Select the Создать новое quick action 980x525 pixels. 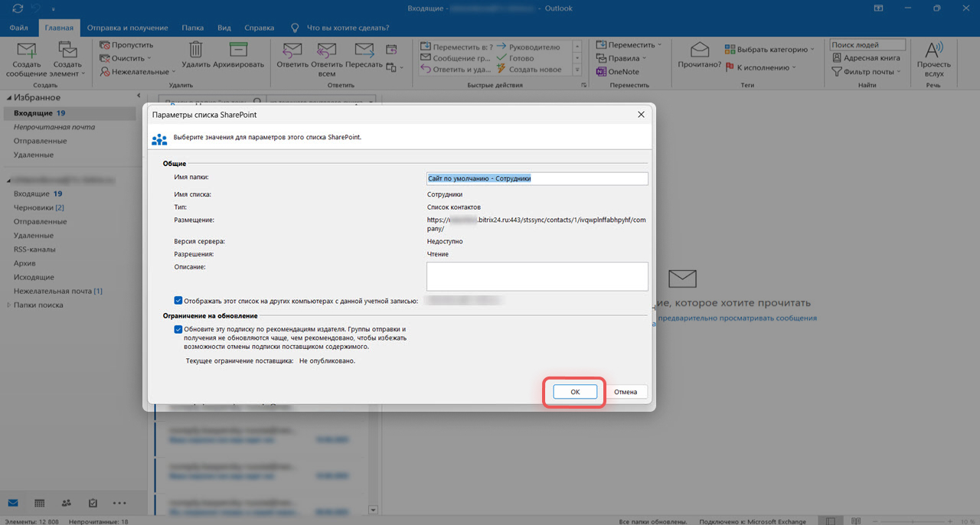pyautogui.click(x=528, y=69)
